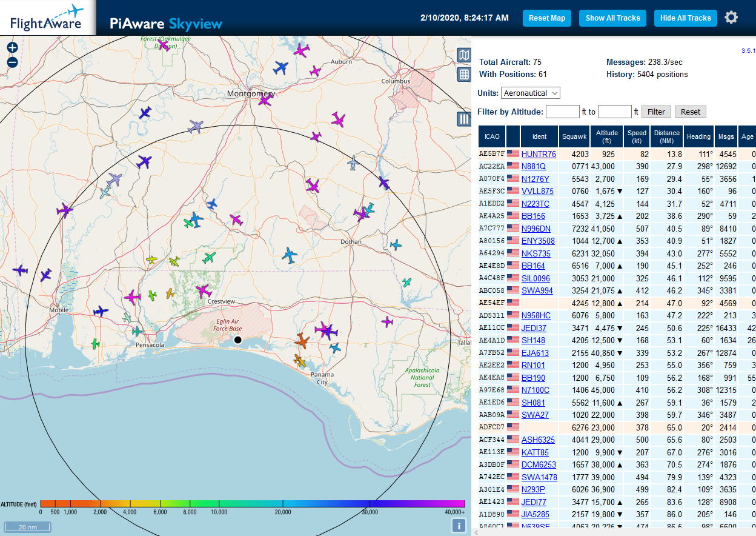
Task: Open JEDI37 flight link
Action: 534,328
